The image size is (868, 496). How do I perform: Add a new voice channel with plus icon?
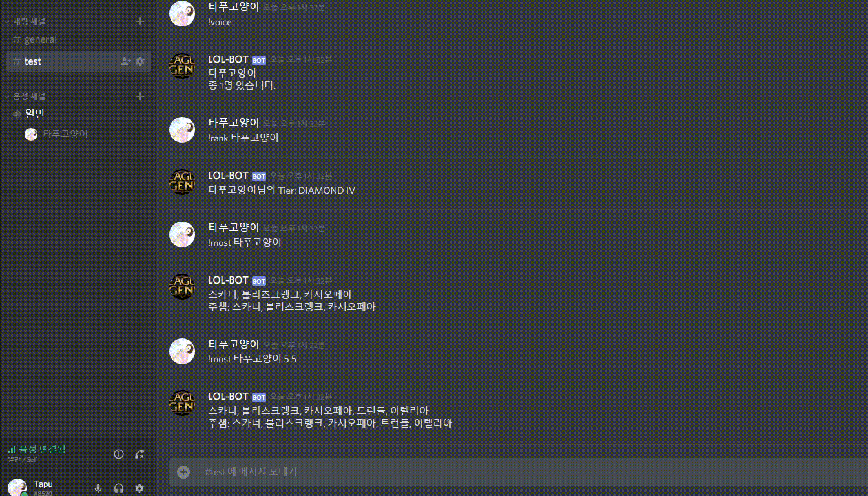point(139,96)
